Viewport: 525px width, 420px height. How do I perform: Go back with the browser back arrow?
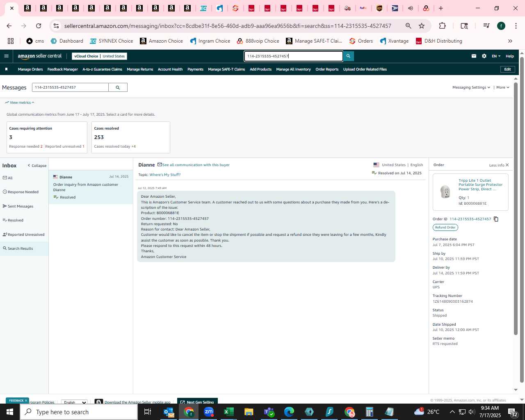click(9, 26)
